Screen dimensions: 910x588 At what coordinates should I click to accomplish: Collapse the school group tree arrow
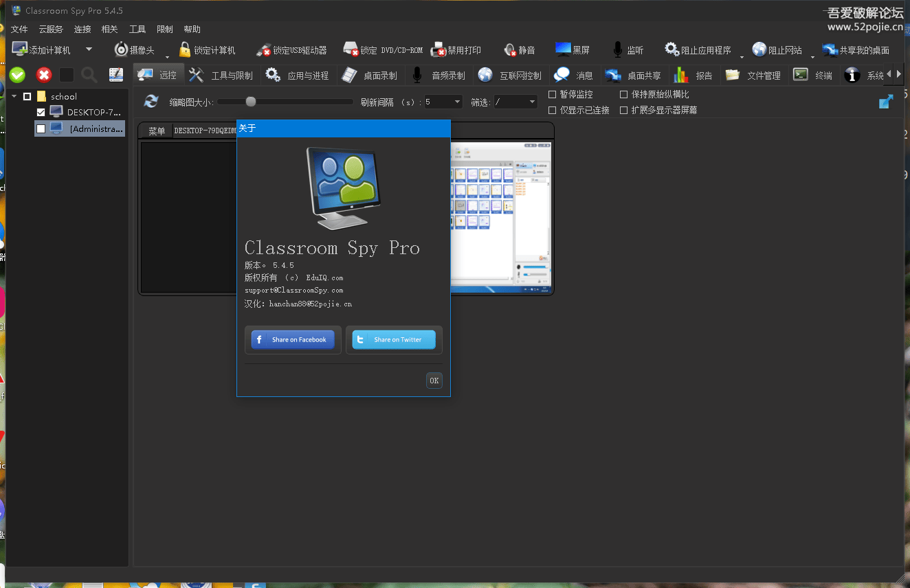coord(14,96)
